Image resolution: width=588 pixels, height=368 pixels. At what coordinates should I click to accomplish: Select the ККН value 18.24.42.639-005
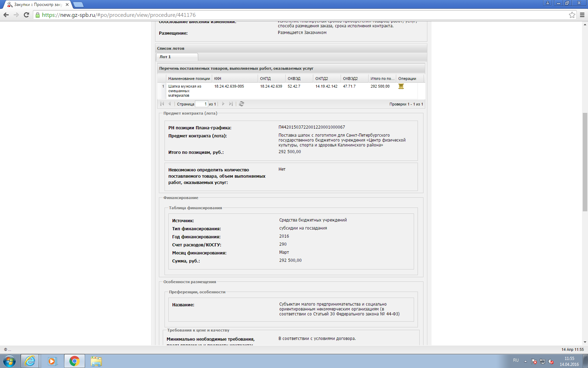(229, 86)
